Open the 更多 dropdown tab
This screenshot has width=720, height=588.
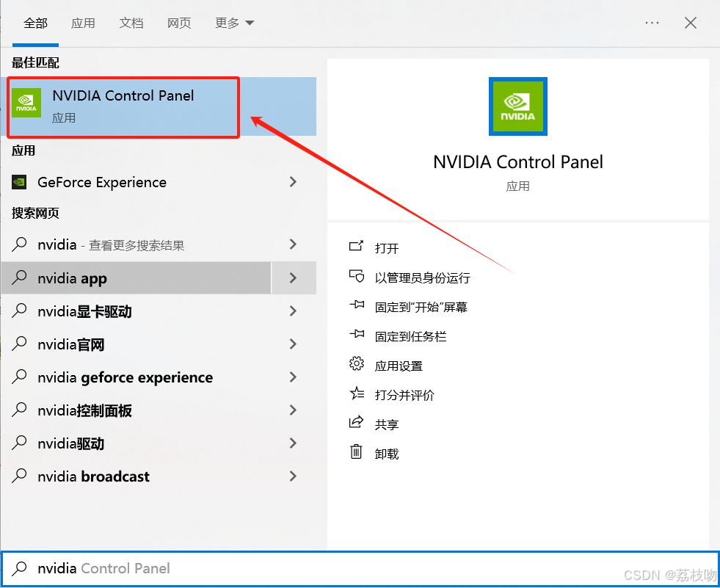(x=234, y=23)
